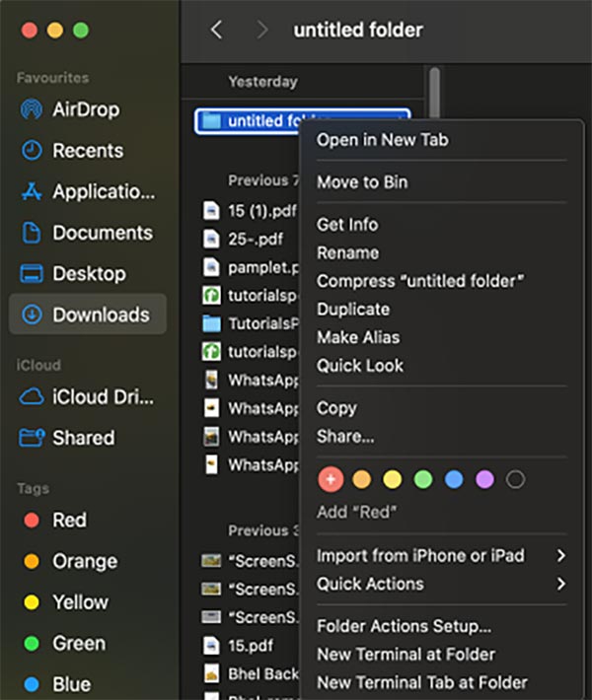Click the Applications sidebar icon
The image size is (592, 700).
coord(32,192)
